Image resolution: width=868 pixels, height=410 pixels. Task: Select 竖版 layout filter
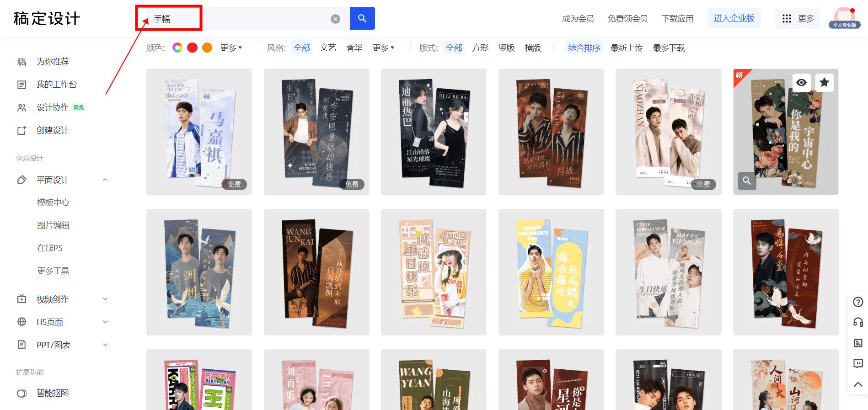(x=507, y=48)
